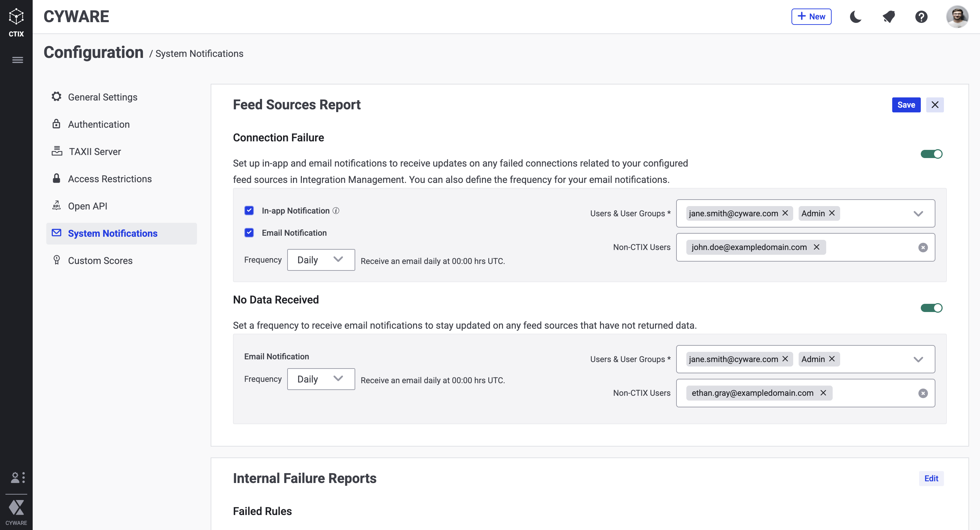
Task: Open the hamburger menu in the sidebar
Action: tap(17, 60)
